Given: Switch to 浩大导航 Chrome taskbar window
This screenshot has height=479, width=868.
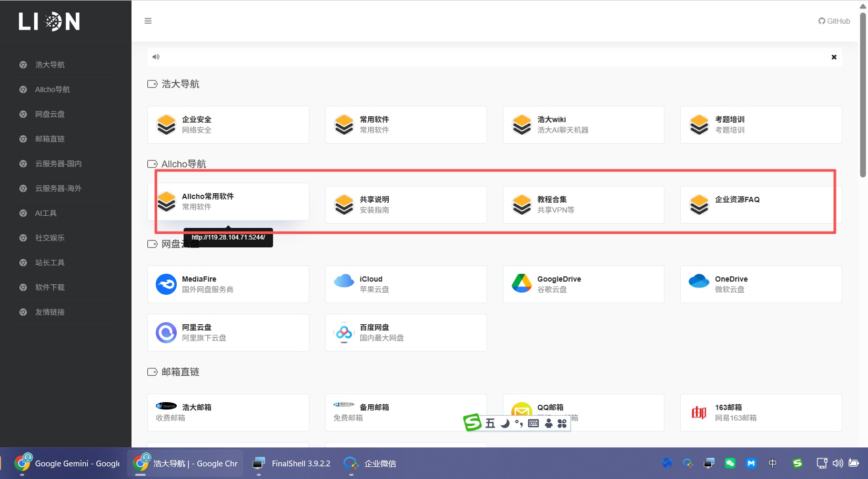Looking at the screenshot, I should (185, 464).
